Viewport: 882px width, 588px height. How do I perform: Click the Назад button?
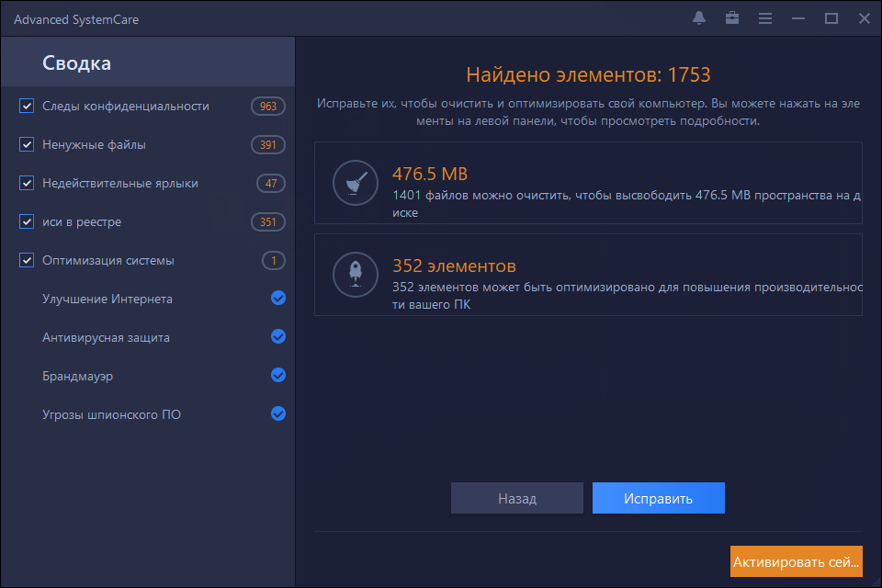[x=517, y=498]
